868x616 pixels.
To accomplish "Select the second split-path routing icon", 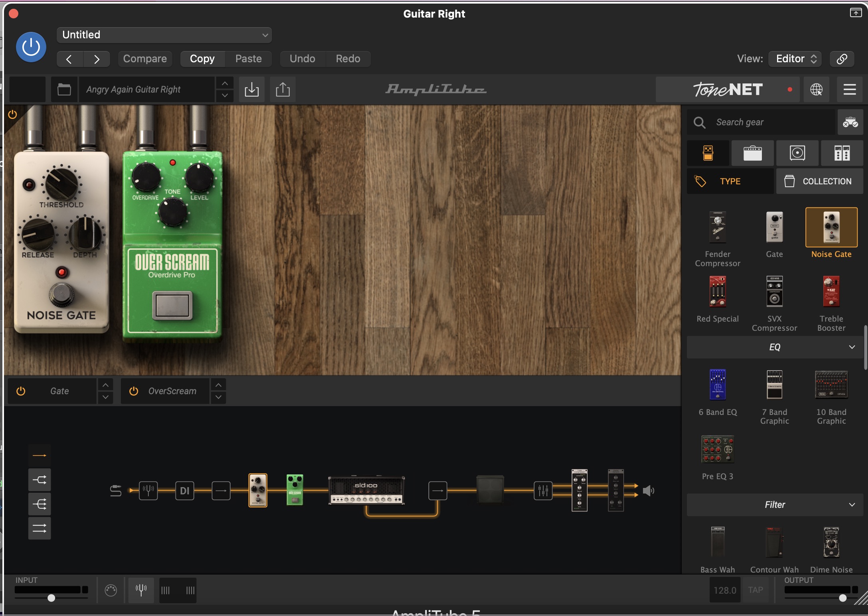I will click(x=39, y=480).
